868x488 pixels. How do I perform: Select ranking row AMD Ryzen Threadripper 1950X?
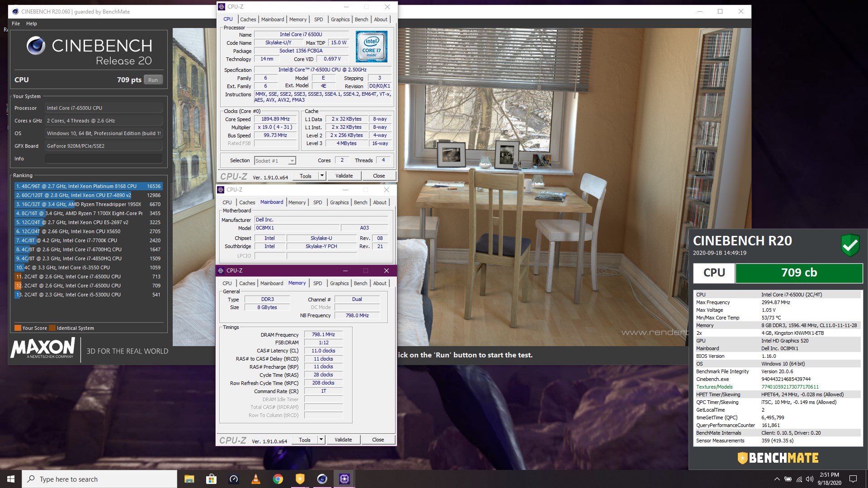click(88, 204)
